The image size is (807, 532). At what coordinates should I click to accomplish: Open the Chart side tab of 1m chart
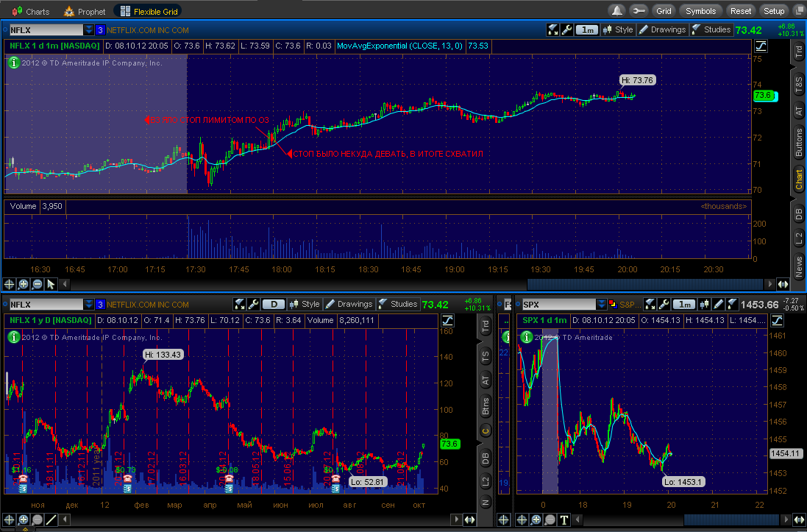[x=799, y=180]
